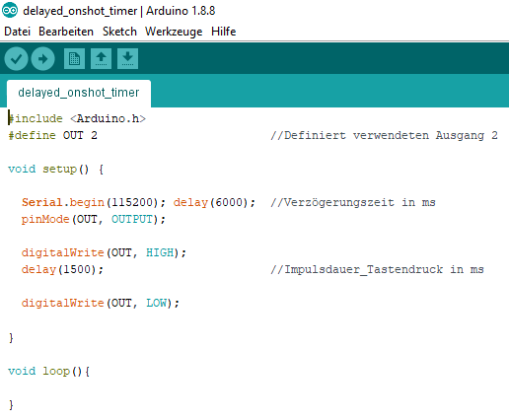Screen dimensions: 509x420
Task: Click the Verify (checkmark) button
Action: point(16,59)
